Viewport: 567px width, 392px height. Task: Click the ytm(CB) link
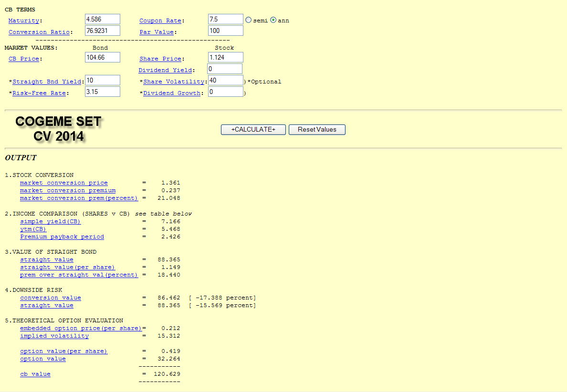(33, 229)
